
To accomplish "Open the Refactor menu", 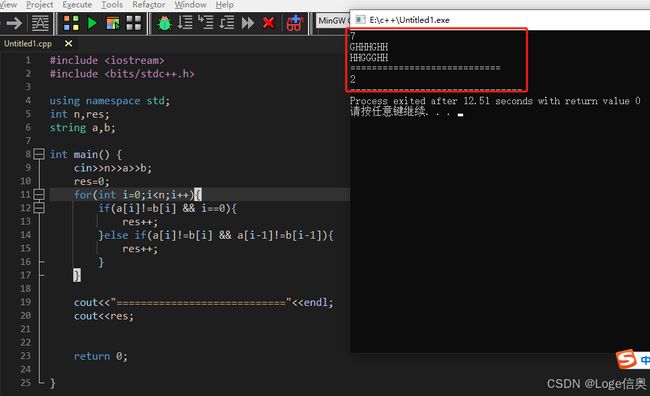I will point(148,5).
